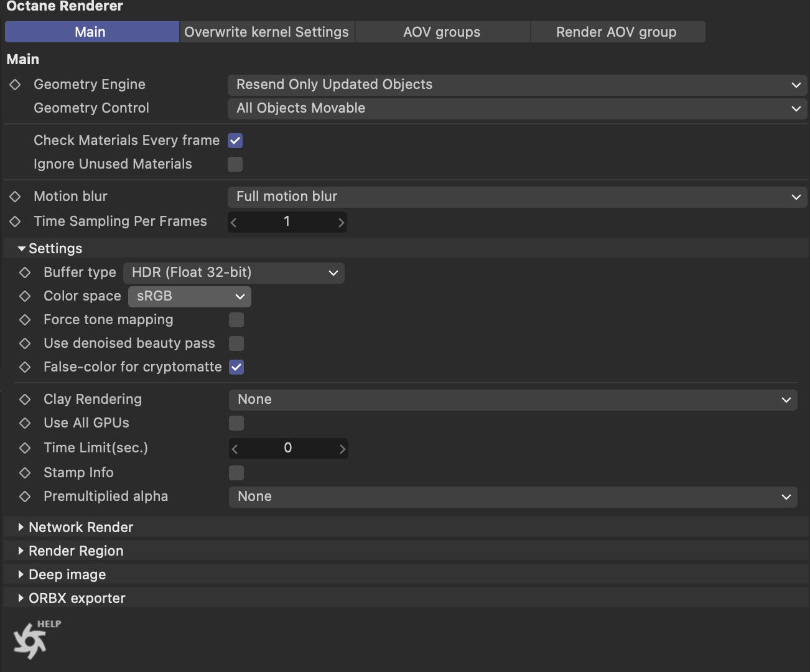This screenshot has width=810, height=672.
Task: Increase Time Sampling Per Frames value
Action: point(341,222)
